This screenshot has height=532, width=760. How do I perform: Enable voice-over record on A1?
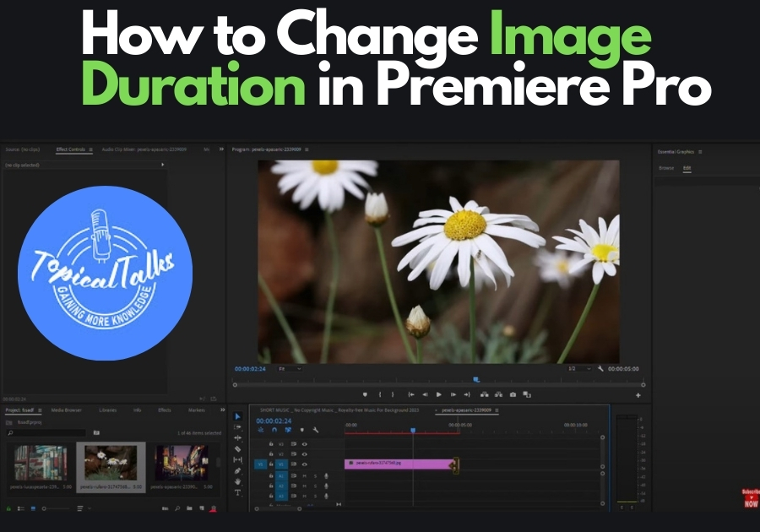[326, 475]
